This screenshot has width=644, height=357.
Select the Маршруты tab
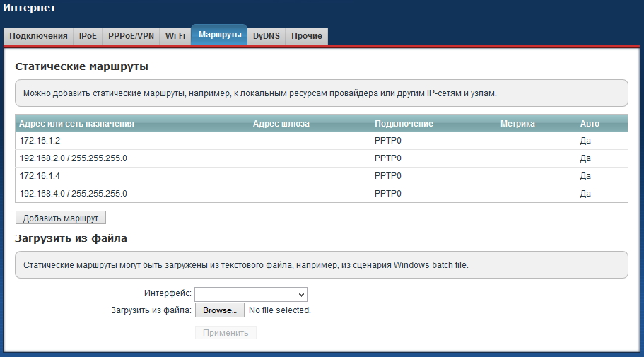click(x=219, y=35)
